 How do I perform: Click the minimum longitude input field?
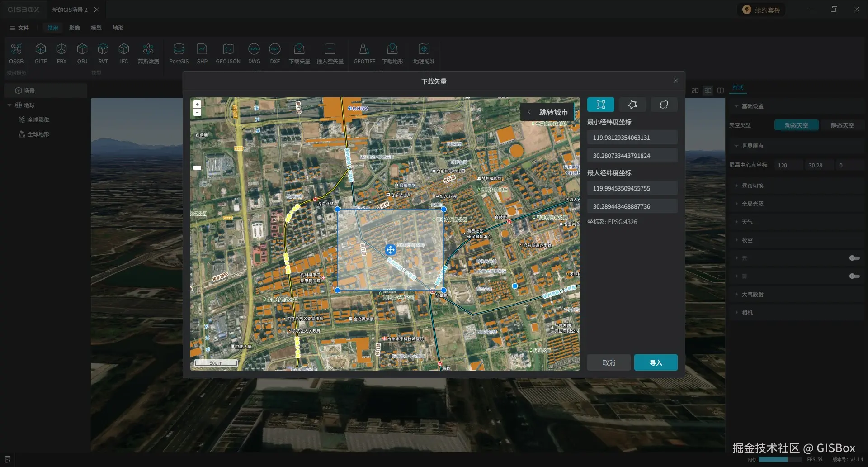[632, 138]
